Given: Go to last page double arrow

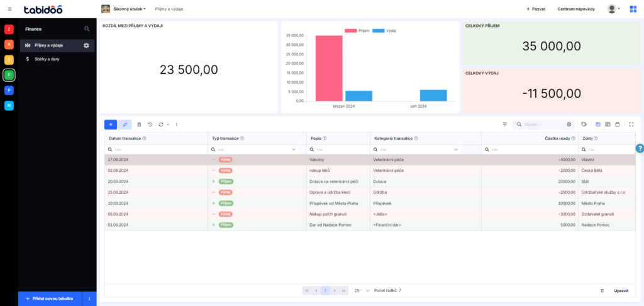Looking at the screenshot, I should pos(344,290).
